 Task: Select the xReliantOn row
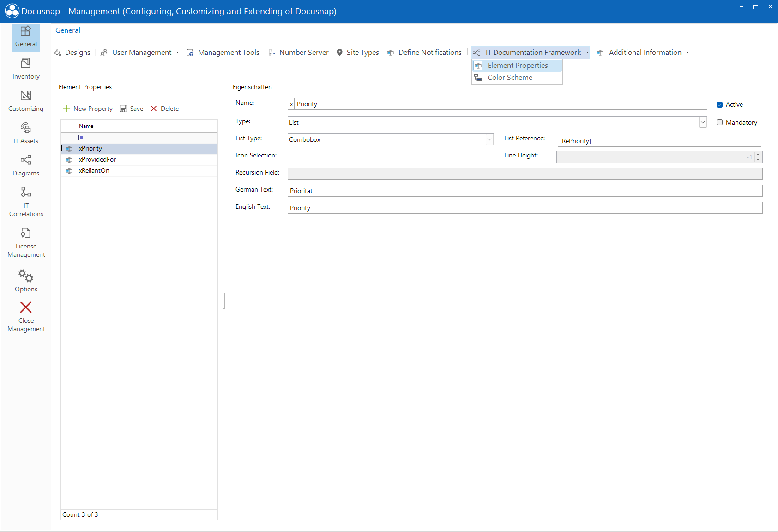[x=139, y=170]
